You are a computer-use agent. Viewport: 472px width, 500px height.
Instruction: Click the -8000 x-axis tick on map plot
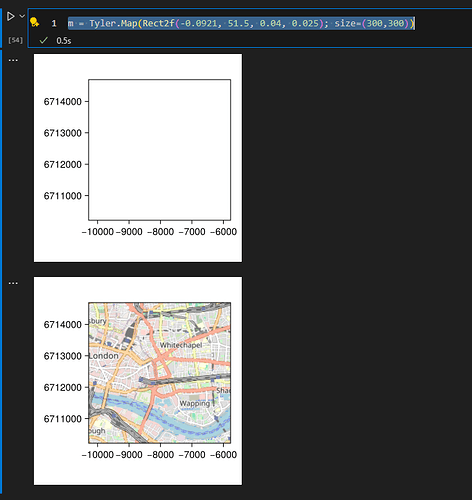pos(161,455)
